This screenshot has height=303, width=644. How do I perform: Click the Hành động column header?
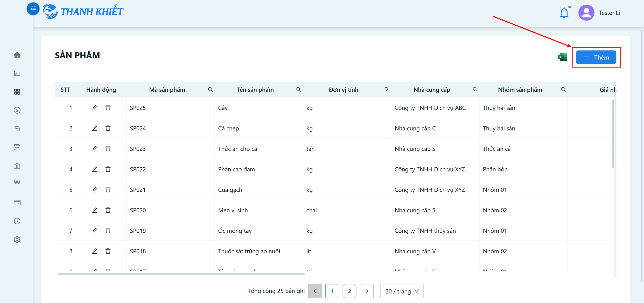click(x=101, y=90)
